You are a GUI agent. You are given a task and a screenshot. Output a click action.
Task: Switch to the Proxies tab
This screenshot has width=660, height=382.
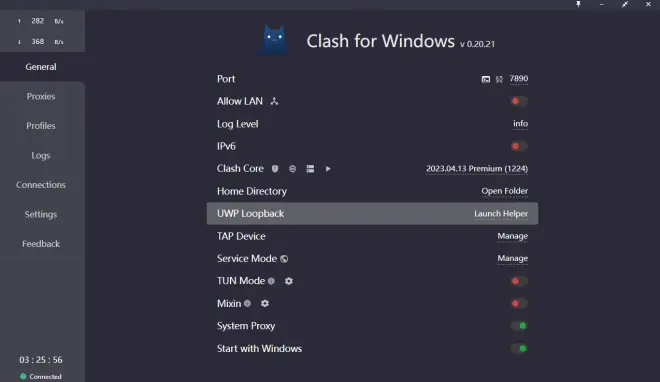point(41,96)
